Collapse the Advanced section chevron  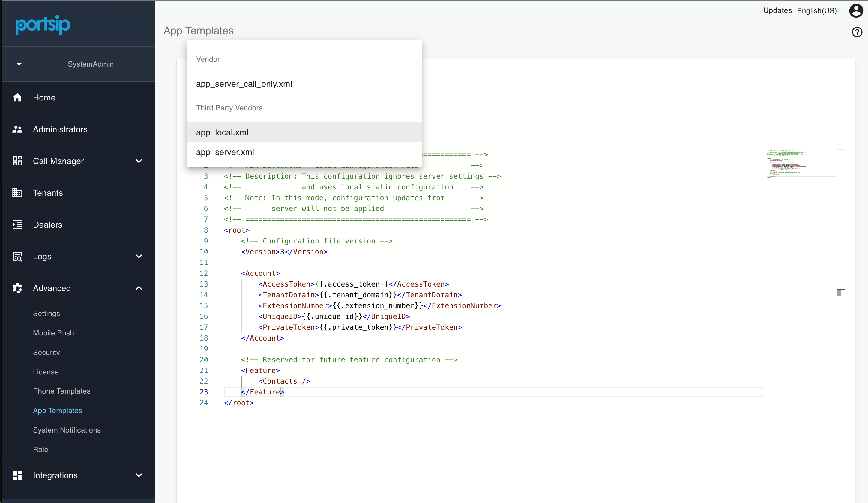pos(139,288)
